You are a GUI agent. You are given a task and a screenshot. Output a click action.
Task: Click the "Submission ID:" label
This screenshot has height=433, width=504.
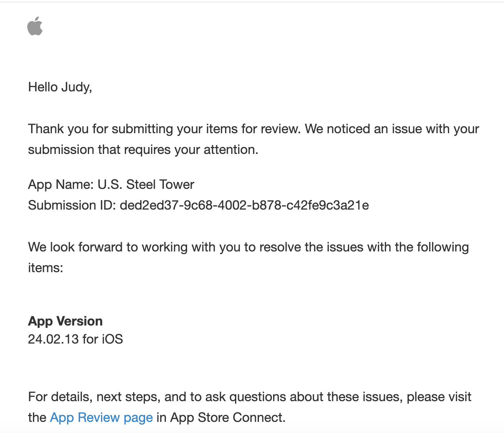72,205
